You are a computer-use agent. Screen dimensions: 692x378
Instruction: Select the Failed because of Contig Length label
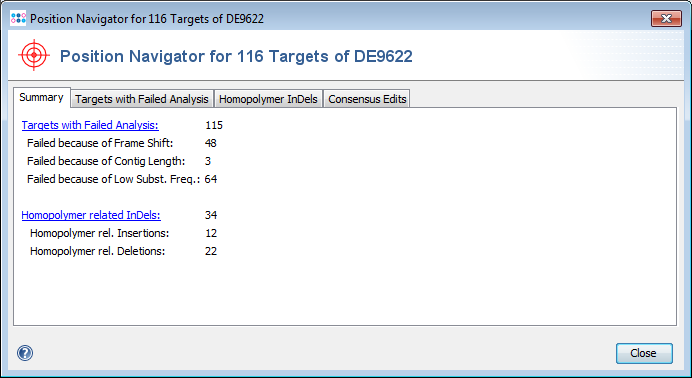click(x=106, y=161)
